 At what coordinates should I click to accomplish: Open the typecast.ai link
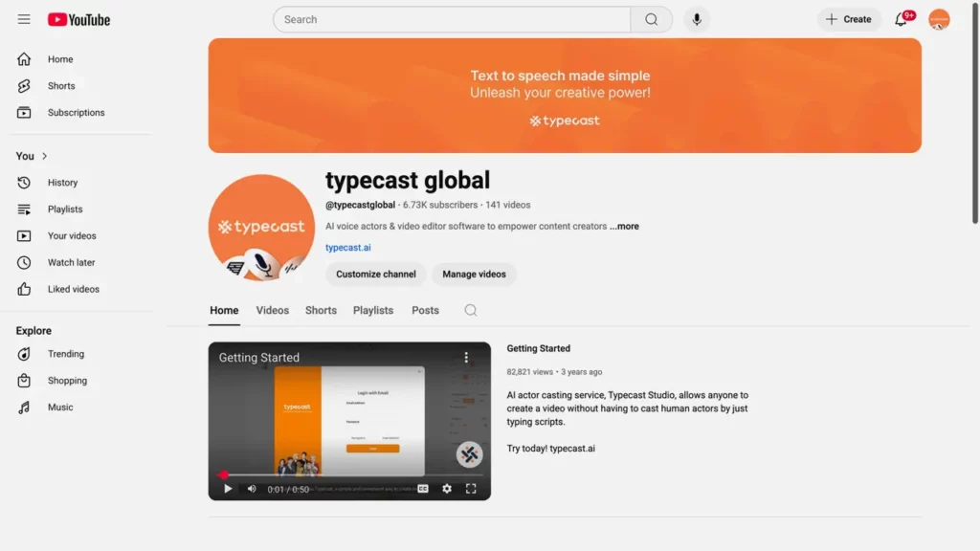348,248
